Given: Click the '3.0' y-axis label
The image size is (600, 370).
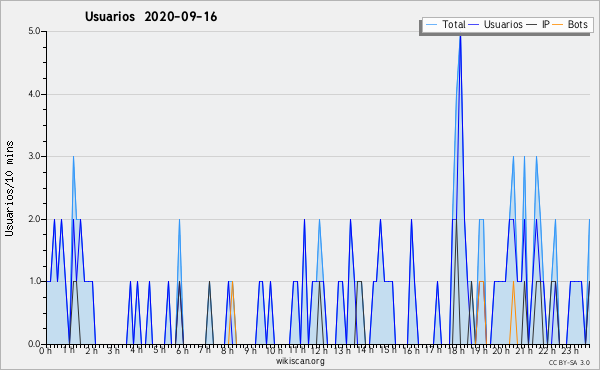Looking at the screenshot, I should [x=34, y=156].
